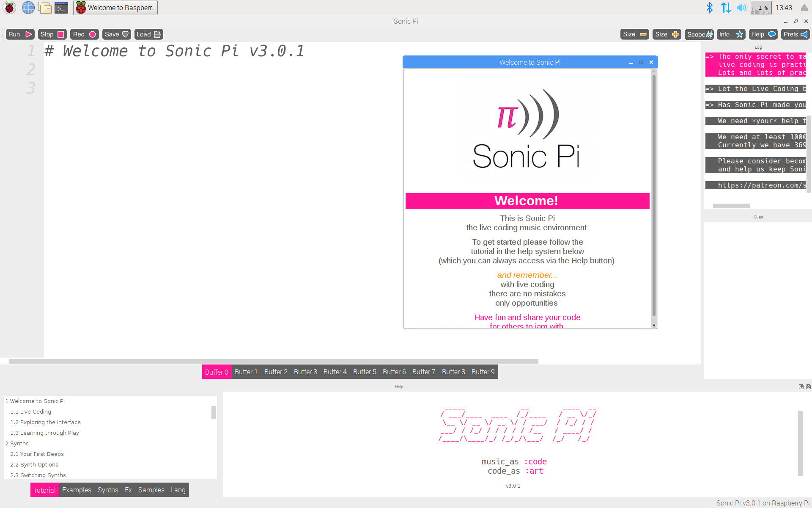Switch to Buffer 5

[x=365, y=372]
